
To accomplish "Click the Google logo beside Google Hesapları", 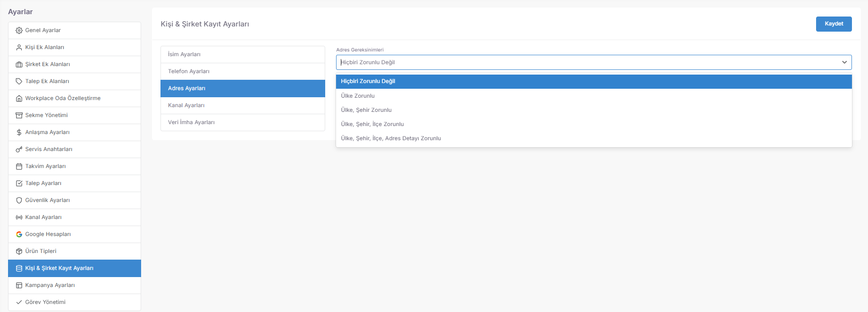I will click(x=19, y=234).
